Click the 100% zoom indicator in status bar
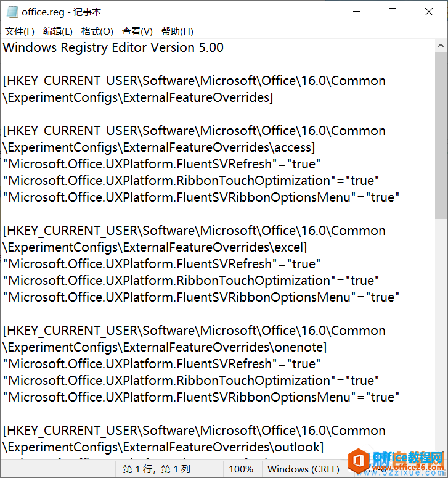This screenshot has height=478, width=448. pos(241,469)
